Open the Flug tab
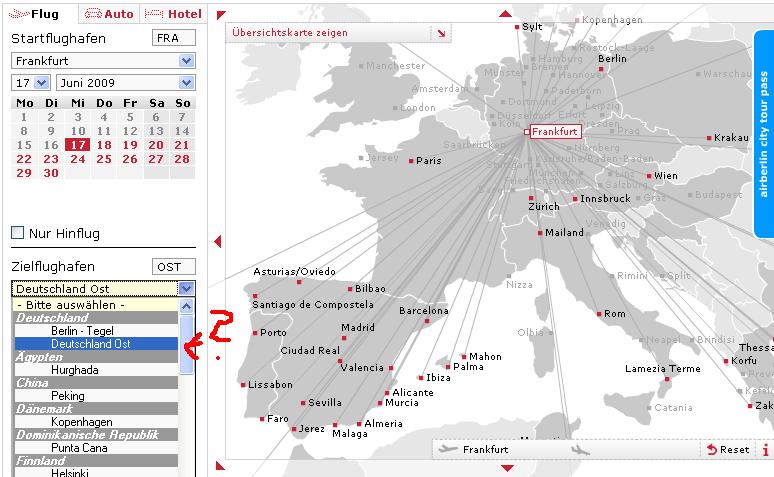The image size is (774, 477). click(38, 14)
